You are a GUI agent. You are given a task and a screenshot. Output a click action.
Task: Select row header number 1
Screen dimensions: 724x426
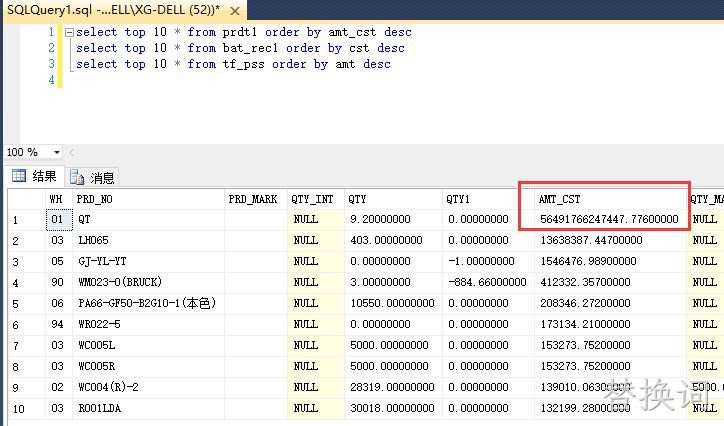pyautogui.click(x=26, y=220)
